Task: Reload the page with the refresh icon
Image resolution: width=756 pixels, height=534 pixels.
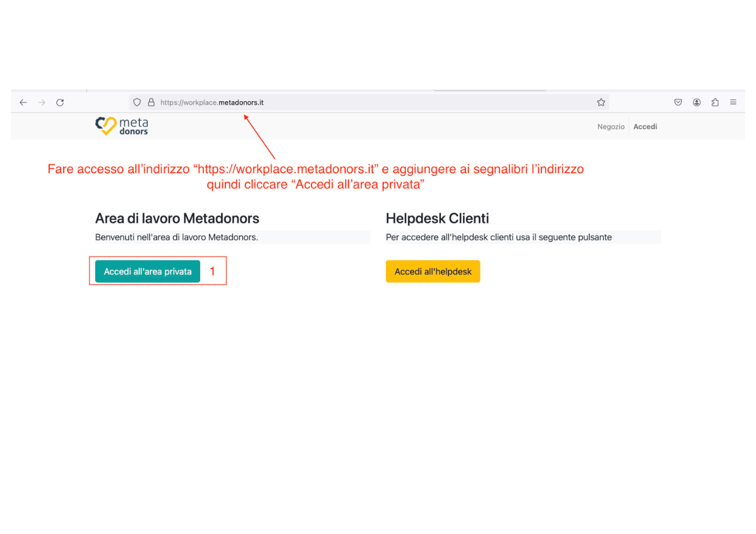Action: 60,102
